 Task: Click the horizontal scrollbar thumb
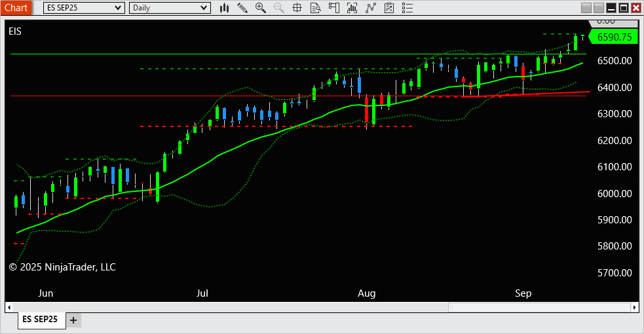click(539, 307)
